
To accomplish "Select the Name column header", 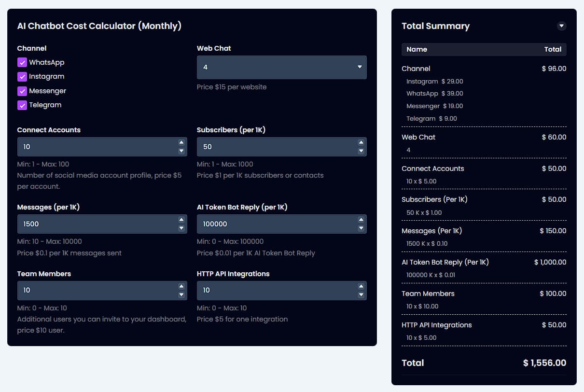I will coord(417,49).
